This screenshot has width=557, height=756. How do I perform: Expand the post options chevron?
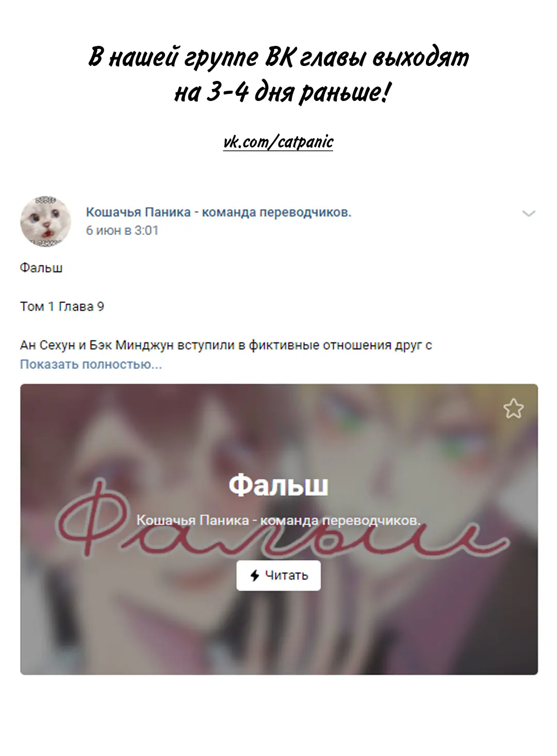pyautogui.click(x=529, y=213)
